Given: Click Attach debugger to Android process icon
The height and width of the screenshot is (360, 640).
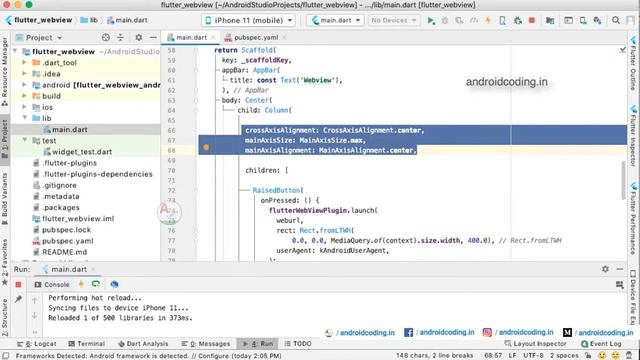Looking at the screenshot, I should click(518, 20).
